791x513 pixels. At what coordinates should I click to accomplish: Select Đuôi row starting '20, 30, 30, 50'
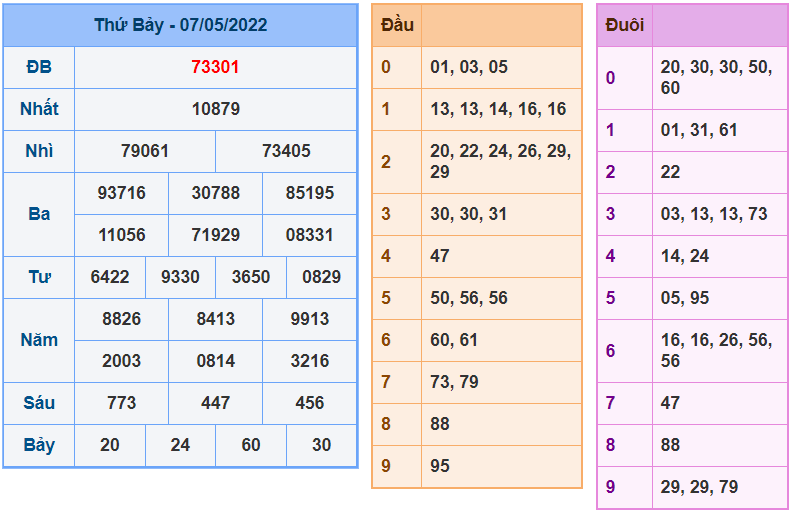(716, 77)
